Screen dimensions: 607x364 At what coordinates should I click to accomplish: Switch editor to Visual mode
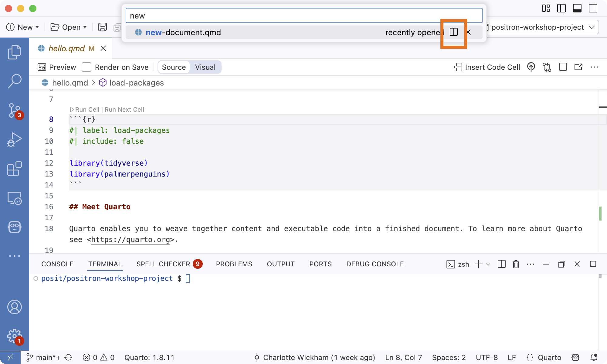205,67
